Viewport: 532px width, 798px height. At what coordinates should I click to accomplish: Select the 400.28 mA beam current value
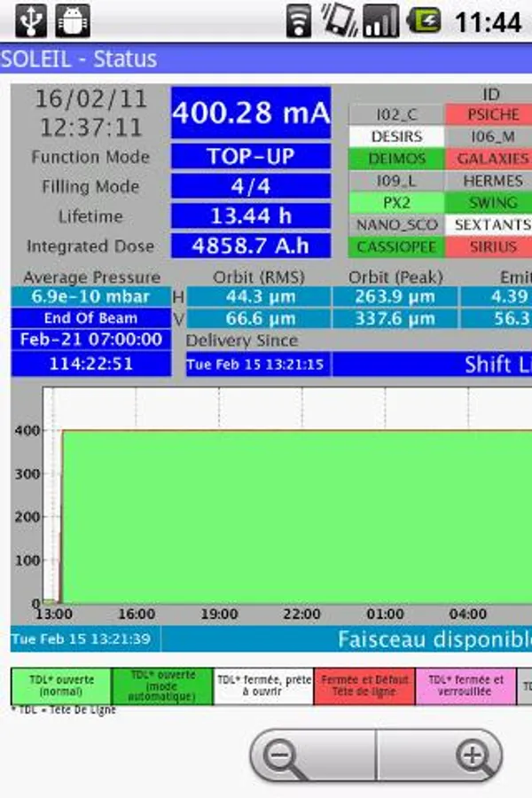click(251, 113)
